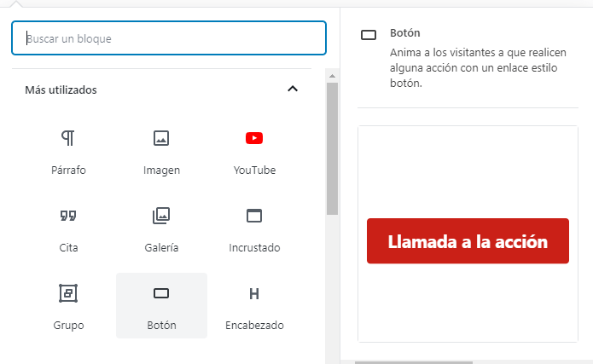This screenshot has width=593, height=364.
Task: Click the block list vertical scrollbar
Action: [x=332, y=145]
